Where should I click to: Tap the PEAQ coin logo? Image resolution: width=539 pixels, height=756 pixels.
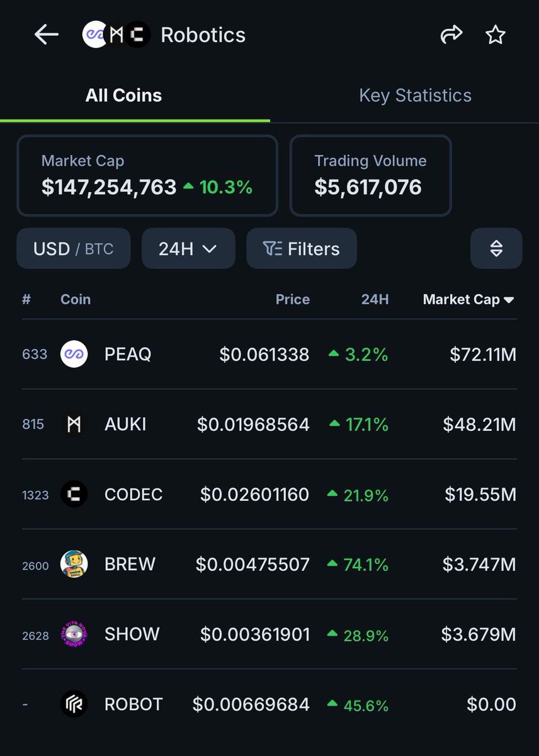(x=74, y=354)
